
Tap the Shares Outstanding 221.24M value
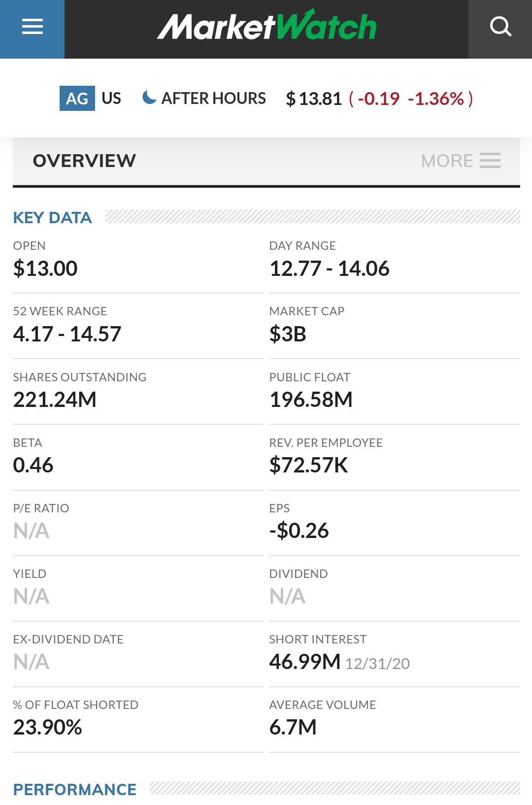click(x=55, y=400)
